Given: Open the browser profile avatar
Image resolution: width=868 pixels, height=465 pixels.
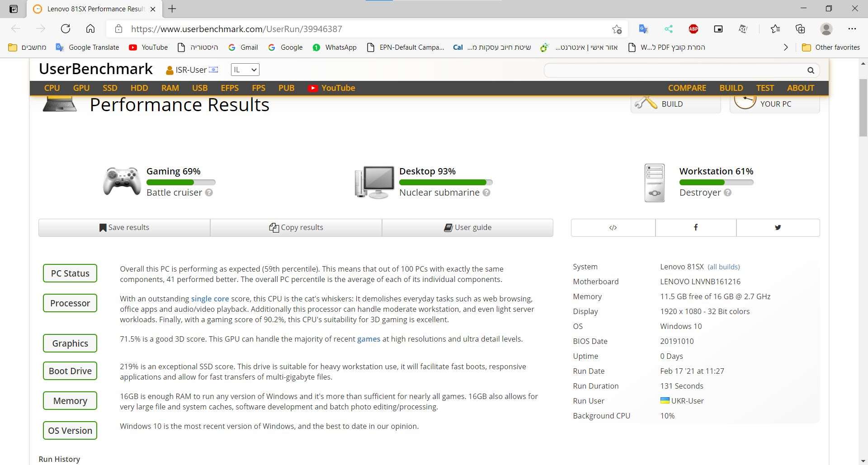Looking at the screenshot, I should pos(826,29).
